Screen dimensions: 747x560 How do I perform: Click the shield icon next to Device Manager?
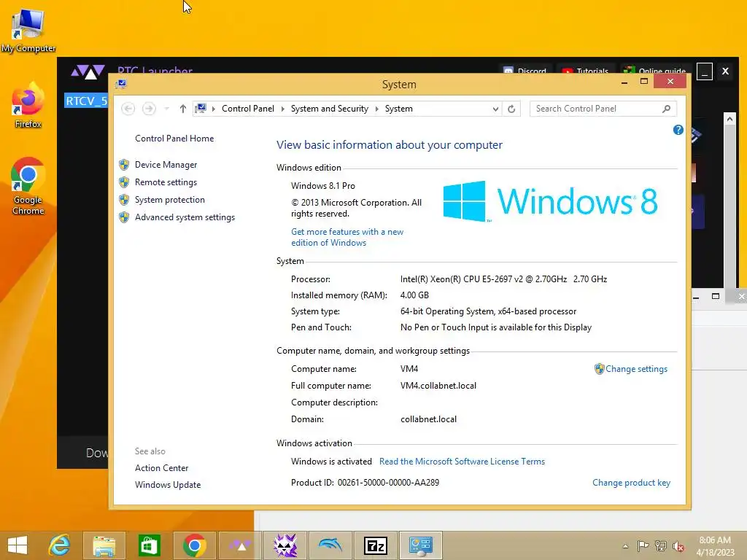(x=124, y=165)
